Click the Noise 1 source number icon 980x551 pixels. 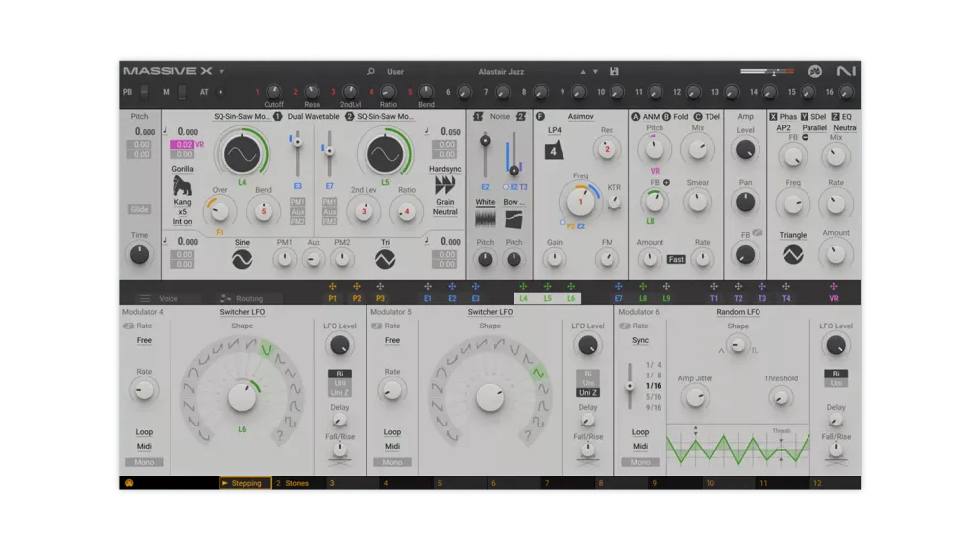coord(478,117)
